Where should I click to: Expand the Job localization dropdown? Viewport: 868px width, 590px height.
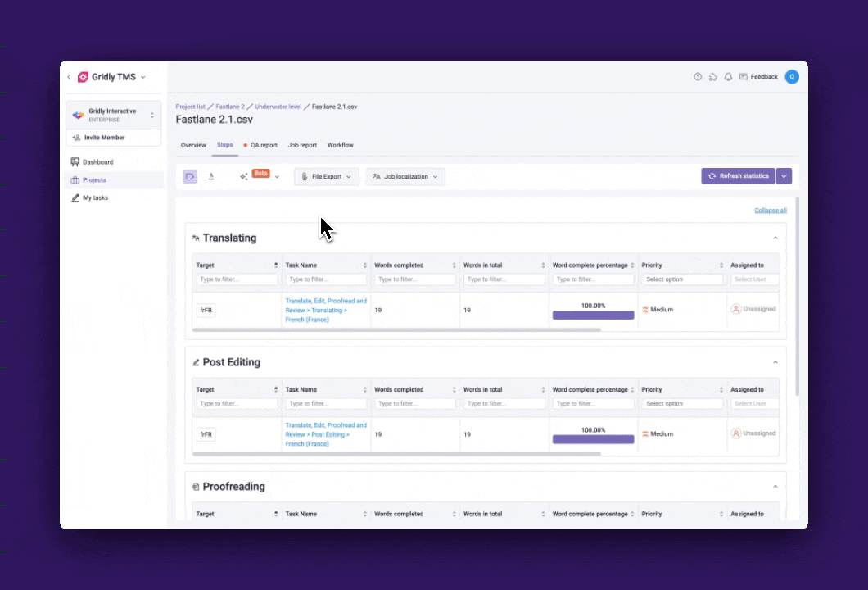point(405,176)
